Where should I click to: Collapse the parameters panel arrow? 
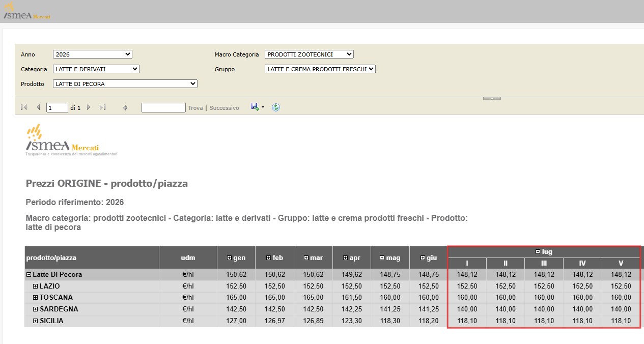[x=492, y=98]
